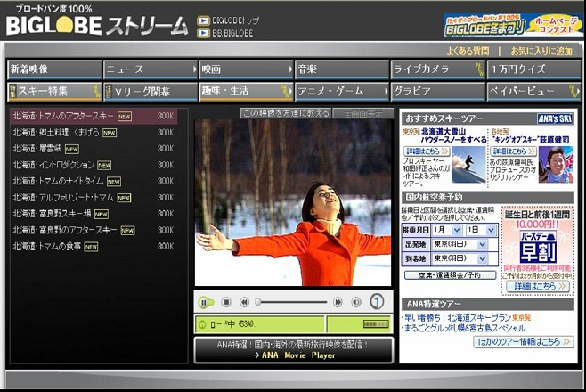Click the fast-forward button in the player
This screenshot has width=586, height=392.
pyautogui.click(x=338, y=302)
